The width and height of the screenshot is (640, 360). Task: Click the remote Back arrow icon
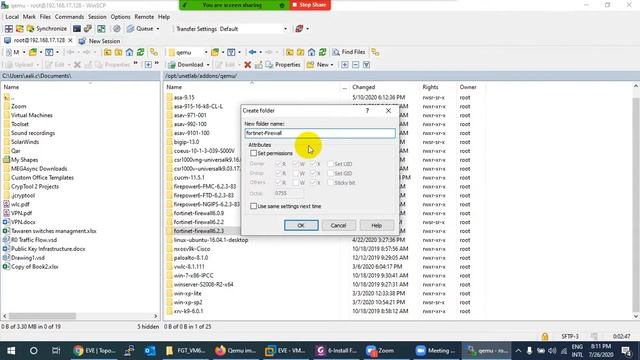[x=252, y=52]
